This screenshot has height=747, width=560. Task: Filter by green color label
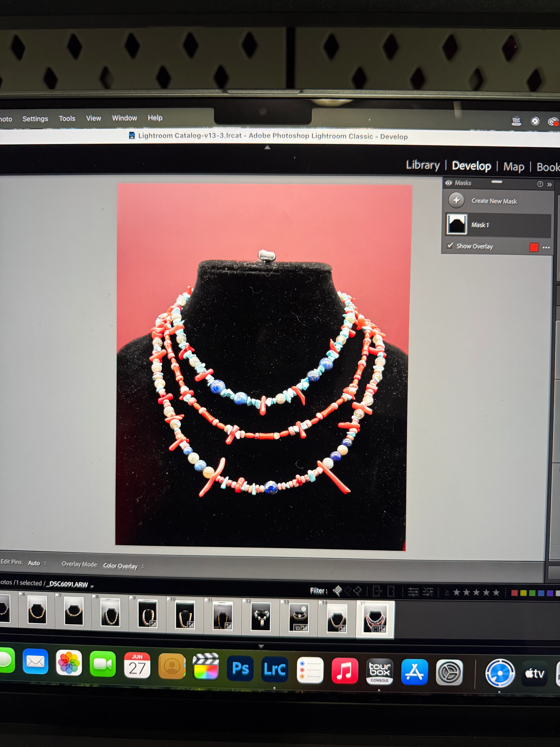532,593
